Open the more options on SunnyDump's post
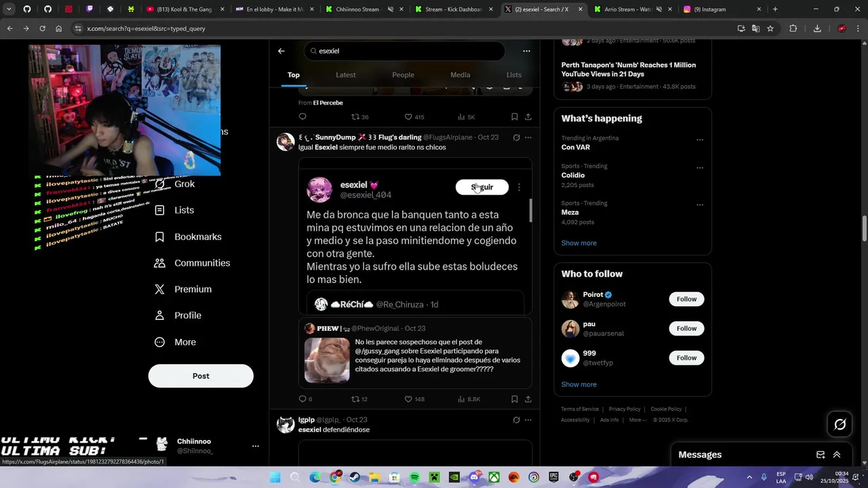The height and width of the screenshot is (488, 868). (528, 138)
